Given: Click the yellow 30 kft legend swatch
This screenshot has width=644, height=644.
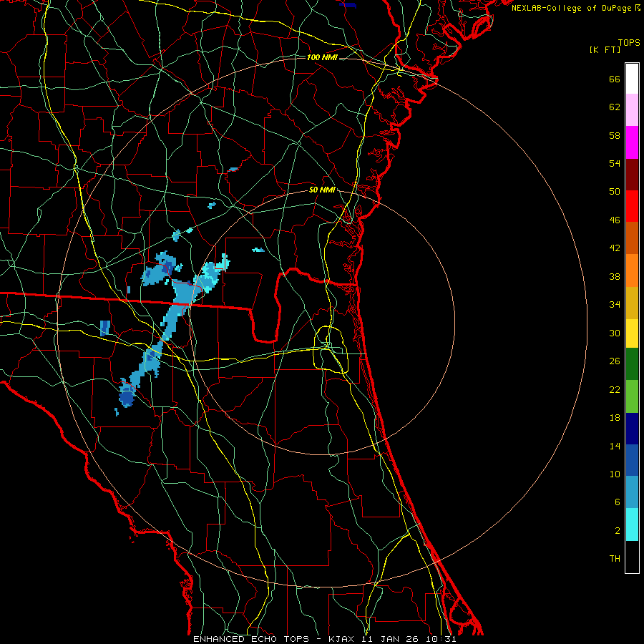Looking at the screenshot, I should pos(632,333).
